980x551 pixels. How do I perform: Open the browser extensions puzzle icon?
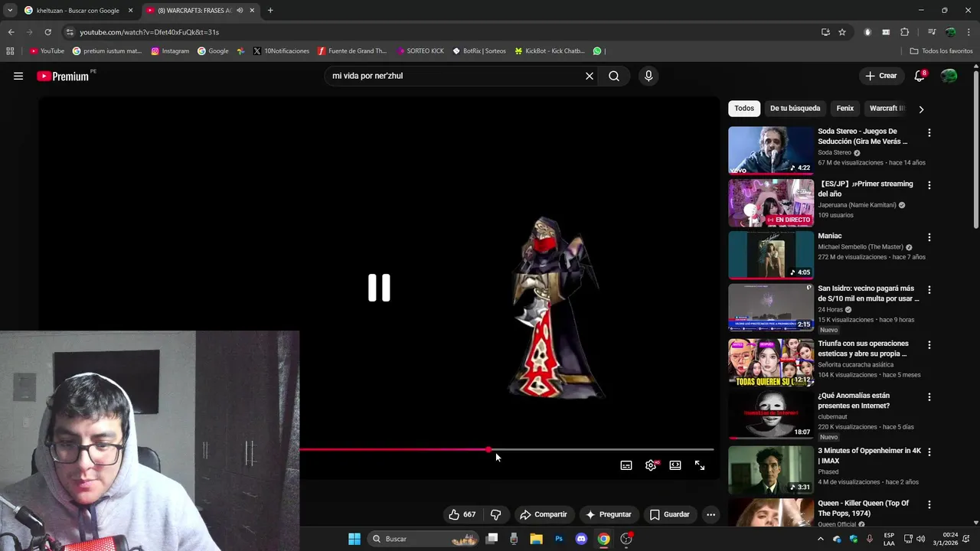[905, 32]
